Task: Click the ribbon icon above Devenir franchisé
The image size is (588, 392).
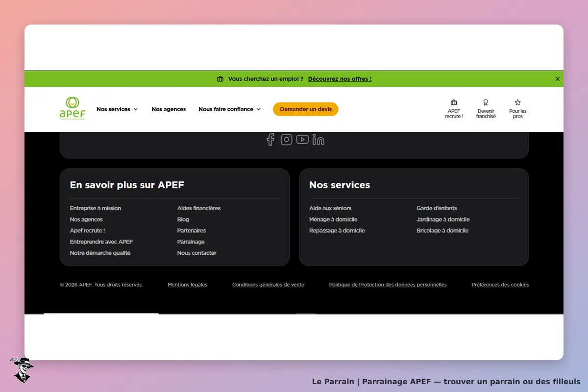Action: [x=486, y=102]
